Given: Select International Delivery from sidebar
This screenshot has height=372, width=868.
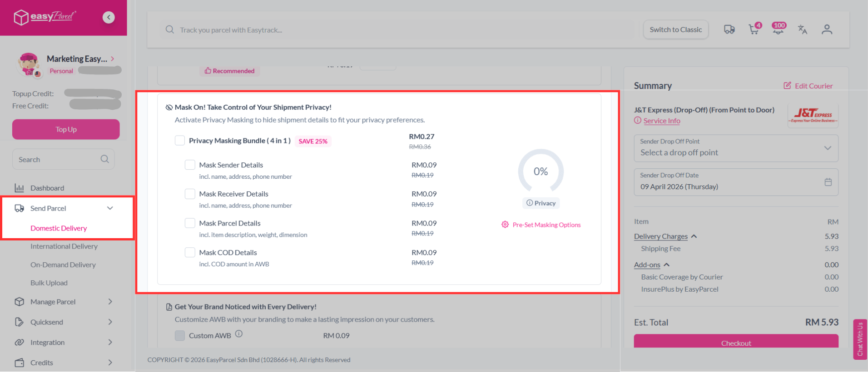Looking at the screenshot, I should coord(64,246).
